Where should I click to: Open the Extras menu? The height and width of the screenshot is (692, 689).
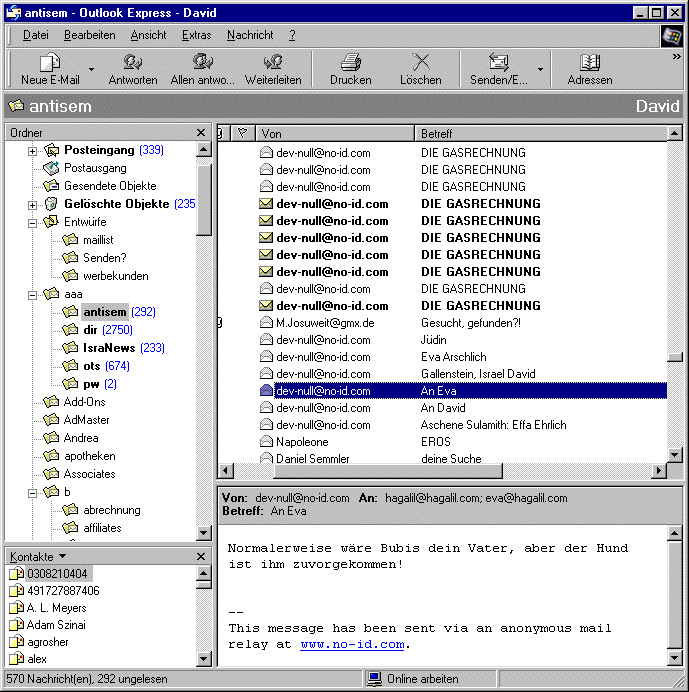coord(196,35)
